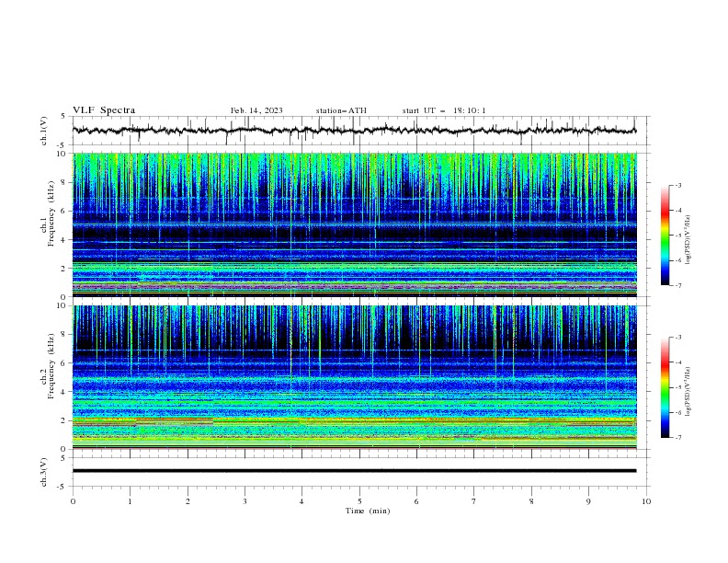Click time axis tick label "9"
This screenshot has height=563, width=728.
pyautogui.click(x=588, y=501)
